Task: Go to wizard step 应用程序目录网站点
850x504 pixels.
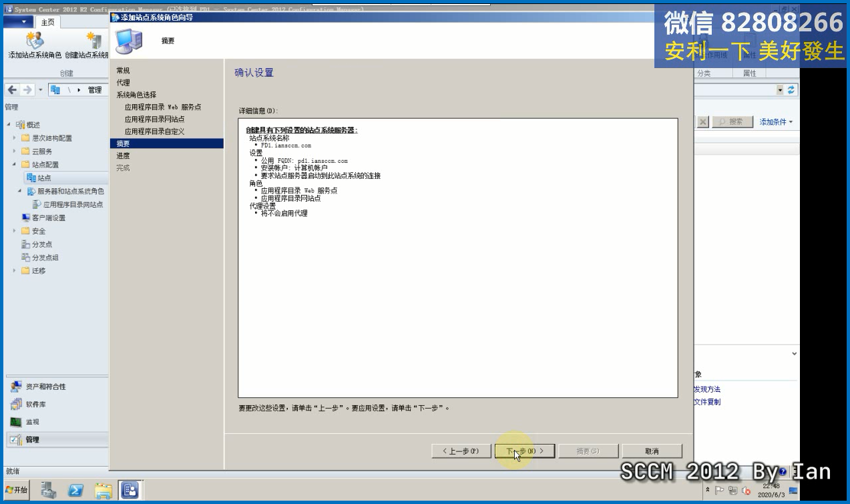Action: 155,119
